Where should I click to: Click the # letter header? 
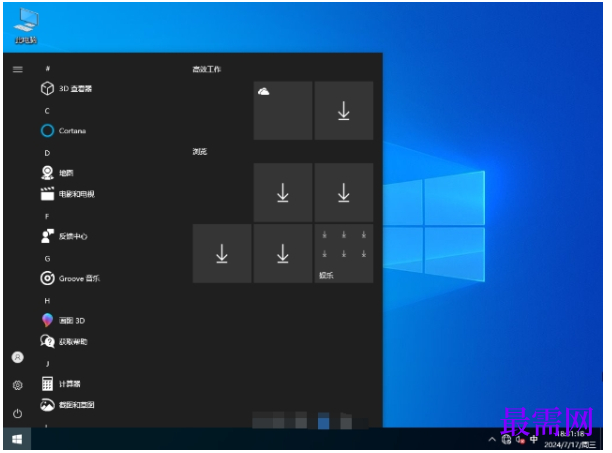(x=47, y=68)
